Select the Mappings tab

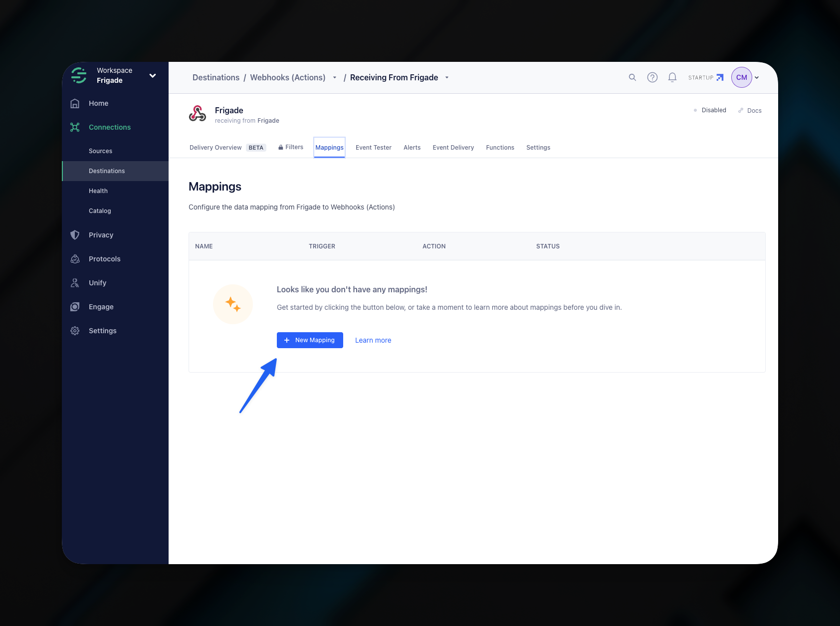tap(329, 148)
